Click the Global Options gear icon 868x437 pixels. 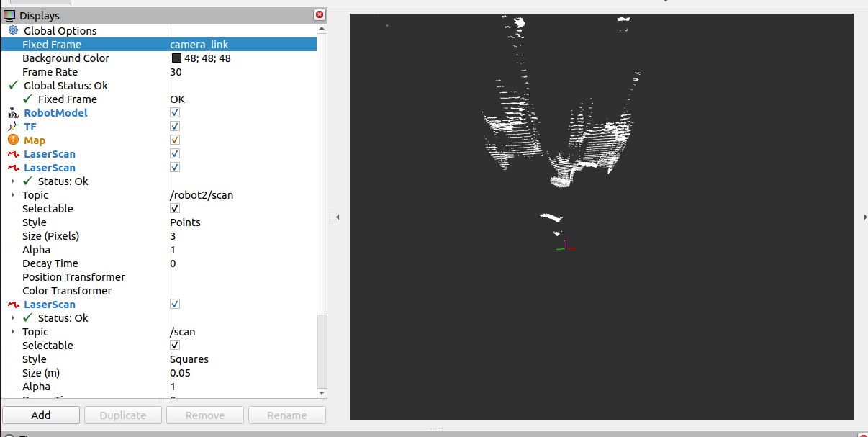(x=13, y=30)
